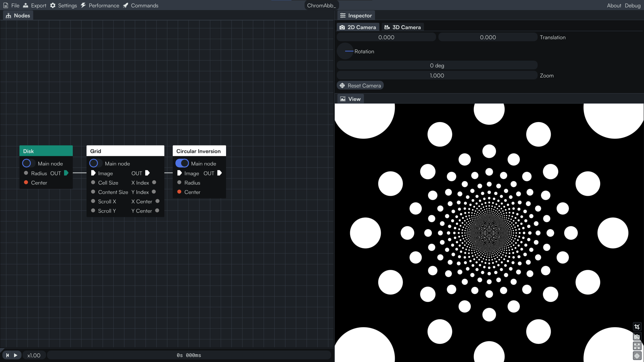This screenshot has width=644, height=362.
Task: Click the Grid Y Center output pin
Action: [157, 210]
